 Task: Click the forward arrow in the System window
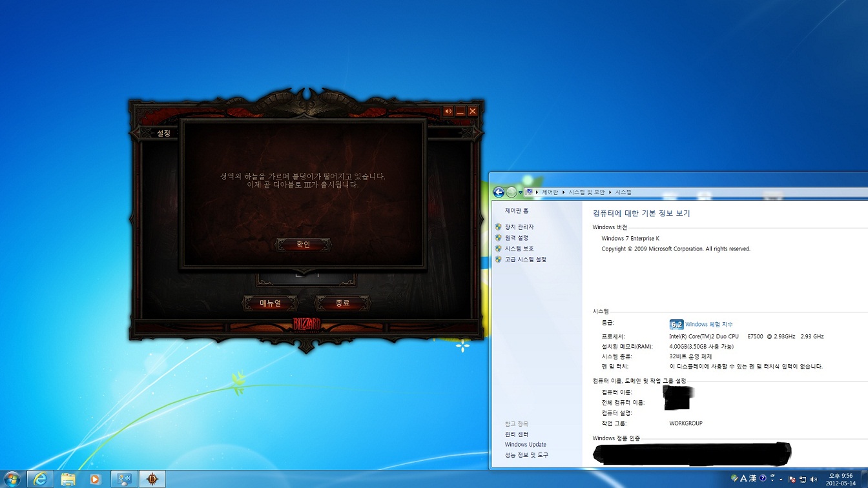(x=512, y=192)
